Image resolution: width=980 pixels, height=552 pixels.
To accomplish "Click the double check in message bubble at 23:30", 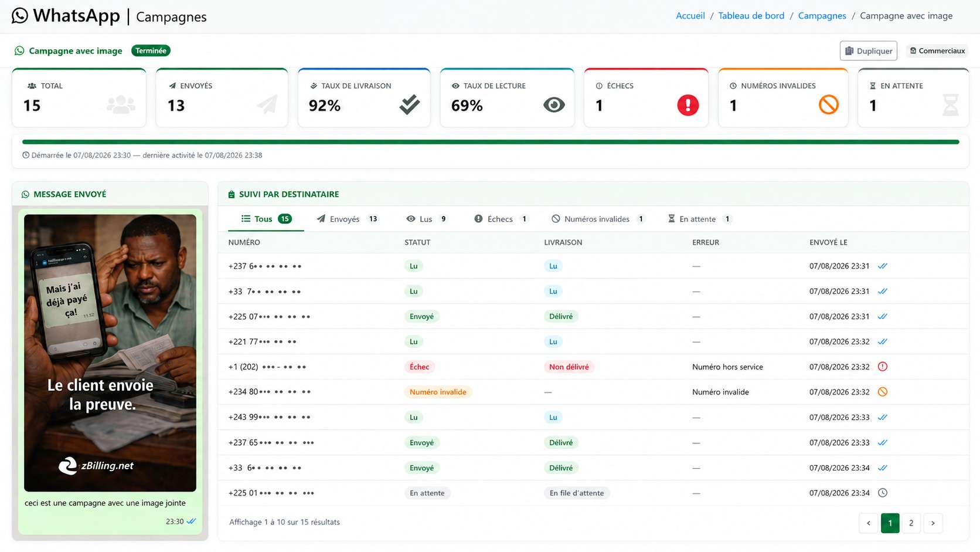I will point(191,521).
